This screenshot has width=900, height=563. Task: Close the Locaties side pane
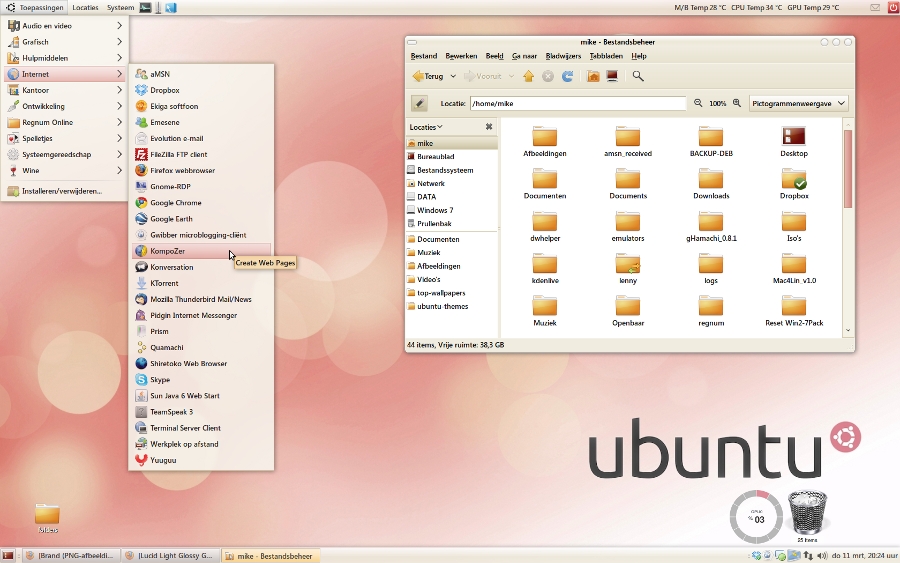click(489, 127)
